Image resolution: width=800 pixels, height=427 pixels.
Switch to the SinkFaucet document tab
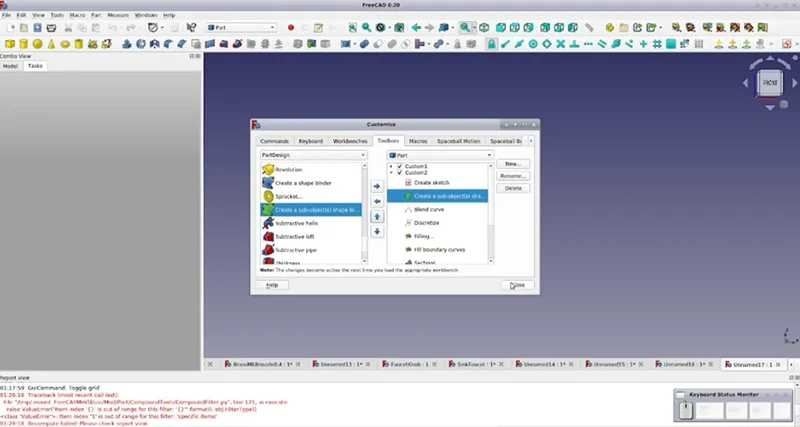tap(485, 364)
